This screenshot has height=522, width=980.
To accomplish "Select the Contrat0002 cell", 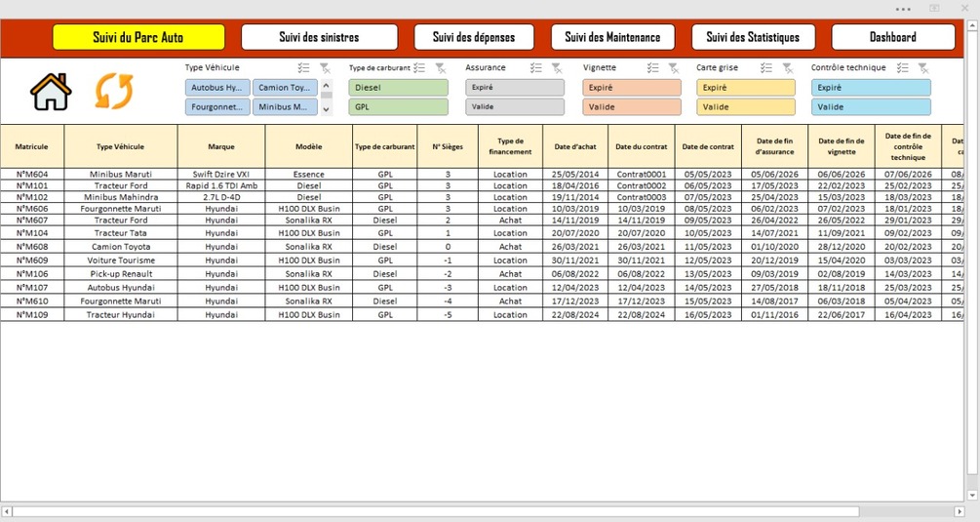I will 642,185.
